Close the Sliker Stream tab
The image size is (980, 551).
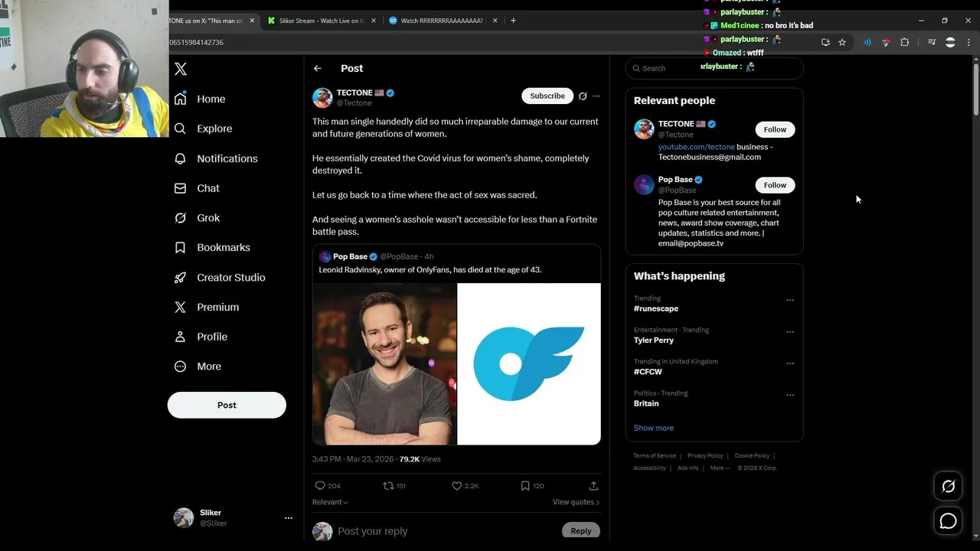click(373, 21)
